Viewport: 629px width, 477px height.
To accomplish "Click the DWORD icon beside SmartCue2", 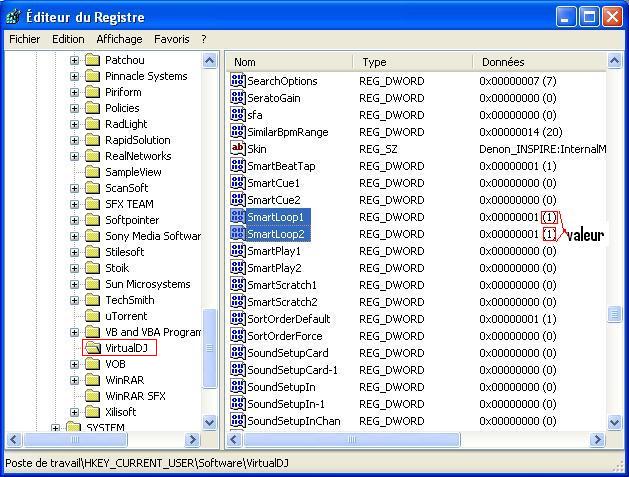I will pos(237,199).
